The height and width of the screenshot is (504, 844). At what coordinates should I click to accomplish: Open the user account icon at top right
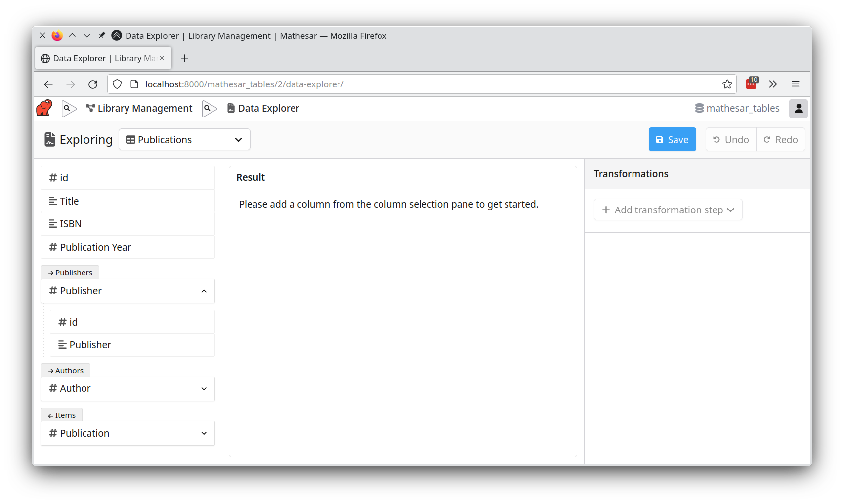(x=799, y=108)
